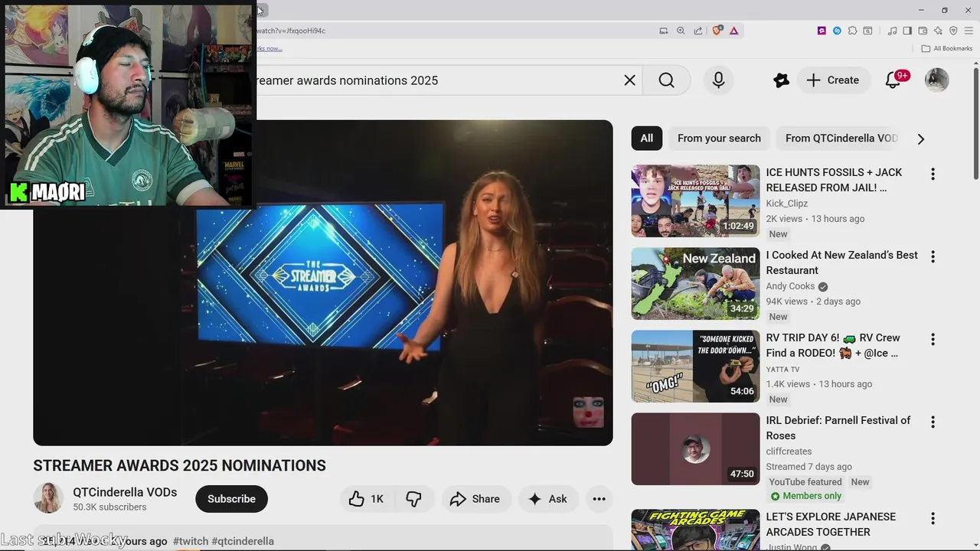
Task: Open options for Japanese Arcades video
Action: pos(933,519)
